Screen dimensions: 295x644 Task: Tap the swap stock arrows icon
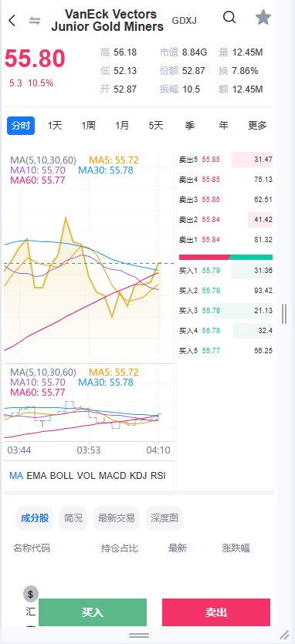point(35,21)
